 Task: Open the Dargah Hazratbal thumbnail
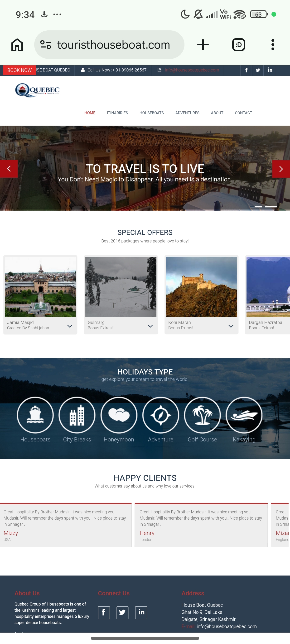[268, 287]
